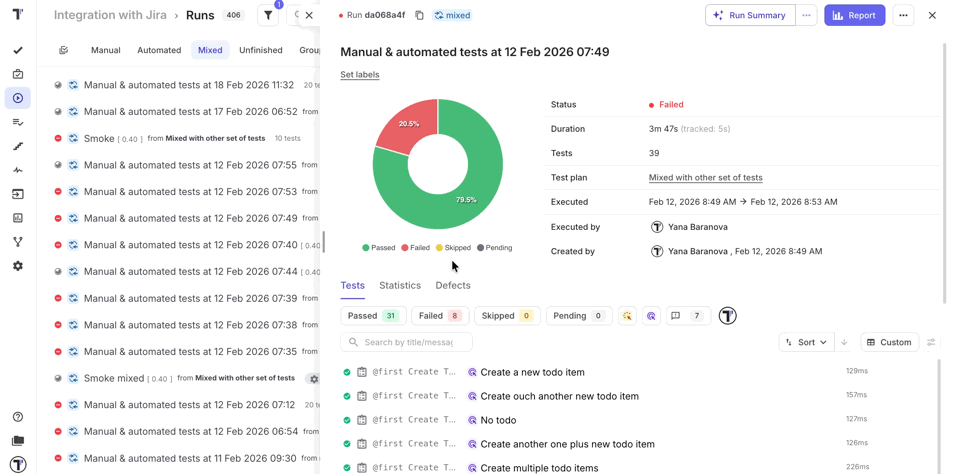This screenshot has height=474, width=960.
Task: Open the Sort dropdown
Action: 805,342
